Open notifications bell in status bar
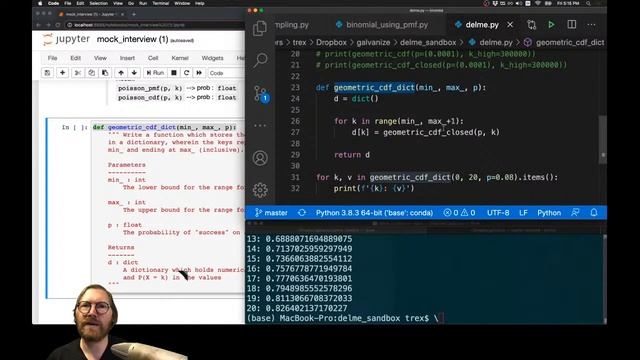This screenshot has height=360, width=640. (594, 213)
